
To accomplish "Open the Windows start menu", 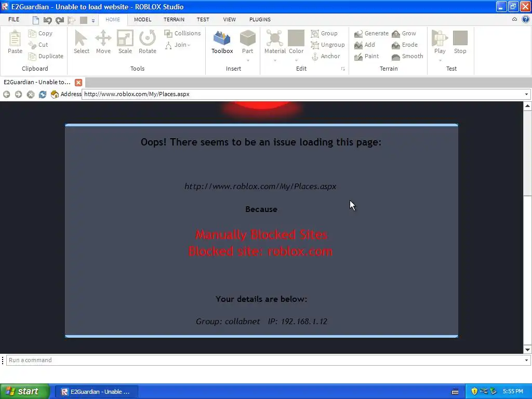I will tap(24, 392).
